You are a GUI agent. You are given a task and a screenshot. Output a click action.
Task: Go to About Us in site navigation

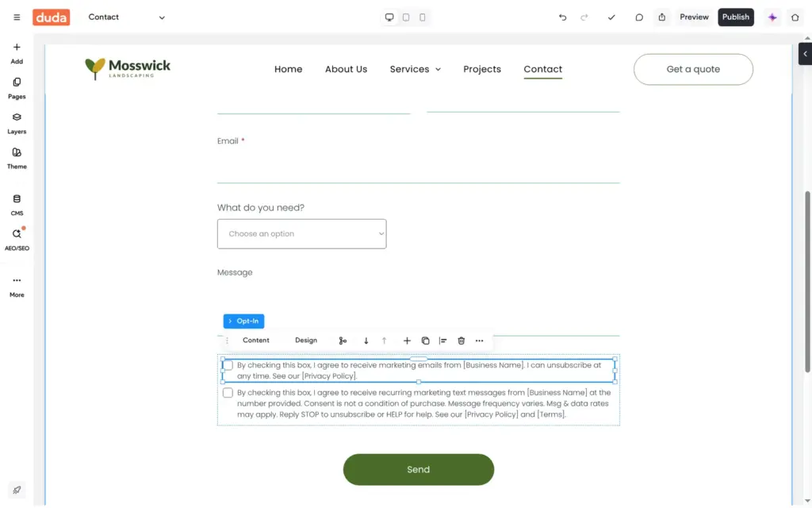point(346,69)
